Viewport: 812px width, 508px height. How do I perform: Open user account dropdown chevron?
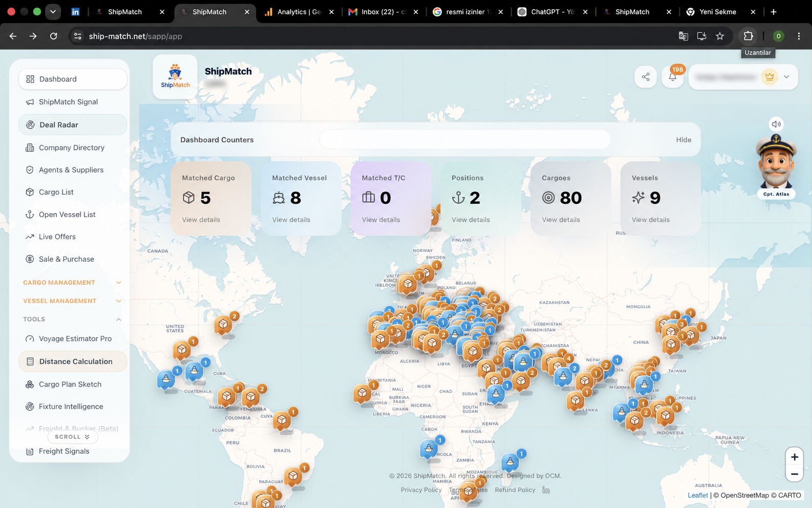[786, 77]
